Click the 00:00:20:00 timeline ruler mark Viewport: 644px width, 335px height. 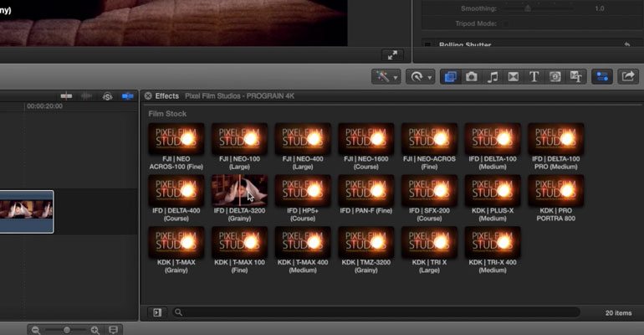(x=45, y=106)
